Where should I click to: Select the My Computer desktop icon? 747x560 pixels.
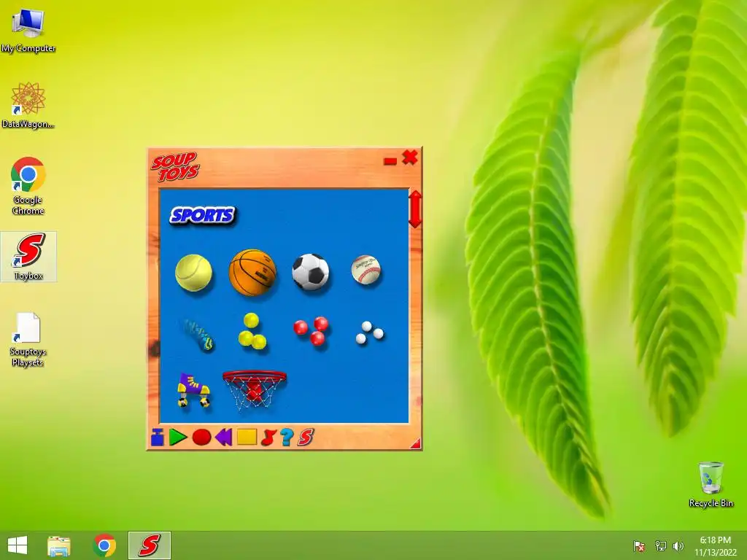point(28,31)
